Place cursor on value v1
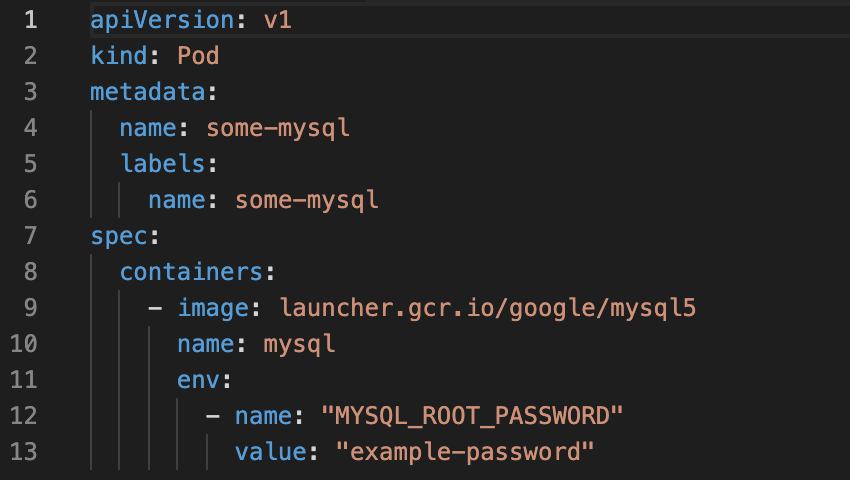Viewport: 850px width, 480px height. [x=278, y=20]
